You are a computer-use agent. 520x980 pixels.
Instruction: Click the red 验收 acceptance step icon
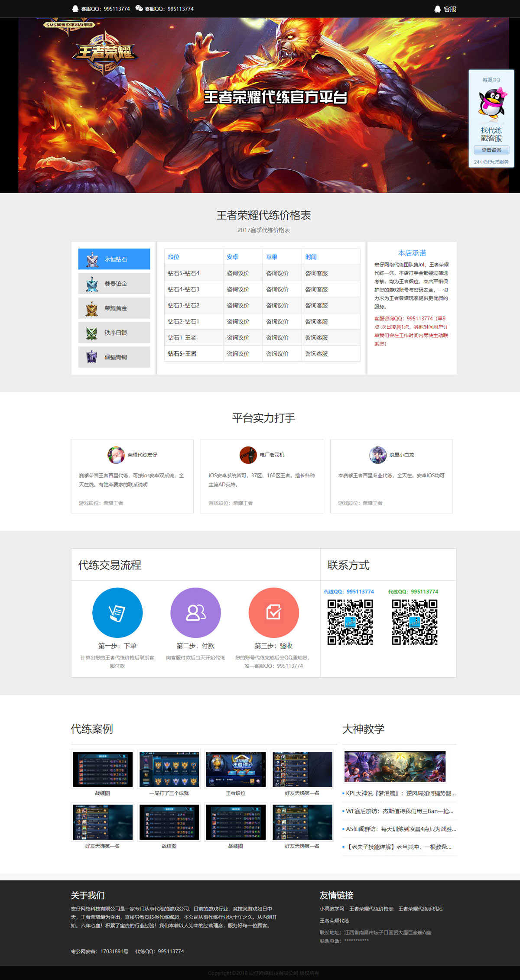coord(273,612)
